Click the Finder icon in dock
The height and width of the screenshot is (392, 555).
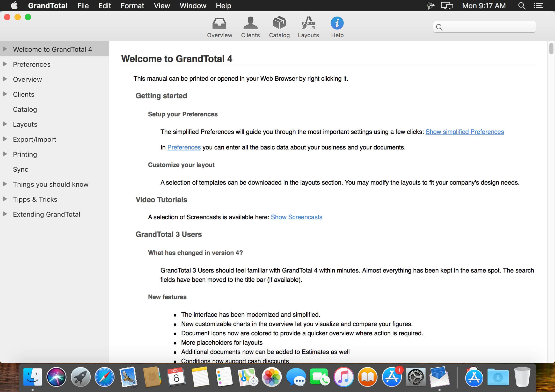pyautogui.click(x=33, y=376)
